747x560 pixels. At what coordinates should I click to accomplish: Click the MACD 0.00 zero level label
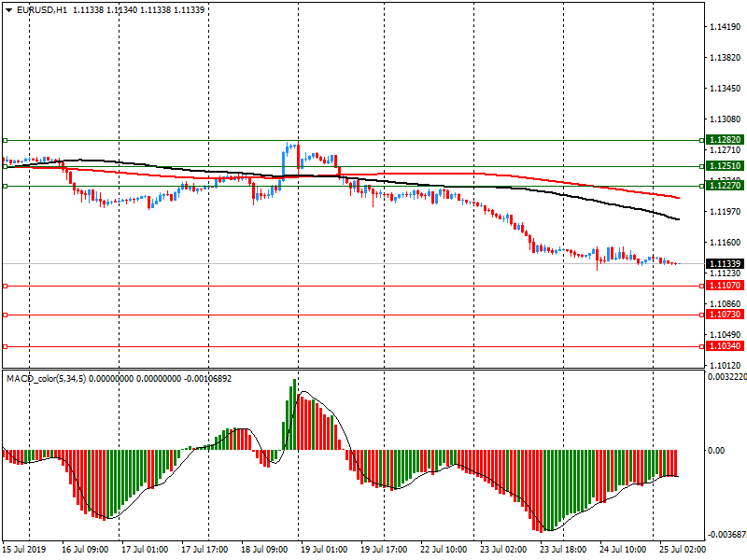[x=716, y=451]
